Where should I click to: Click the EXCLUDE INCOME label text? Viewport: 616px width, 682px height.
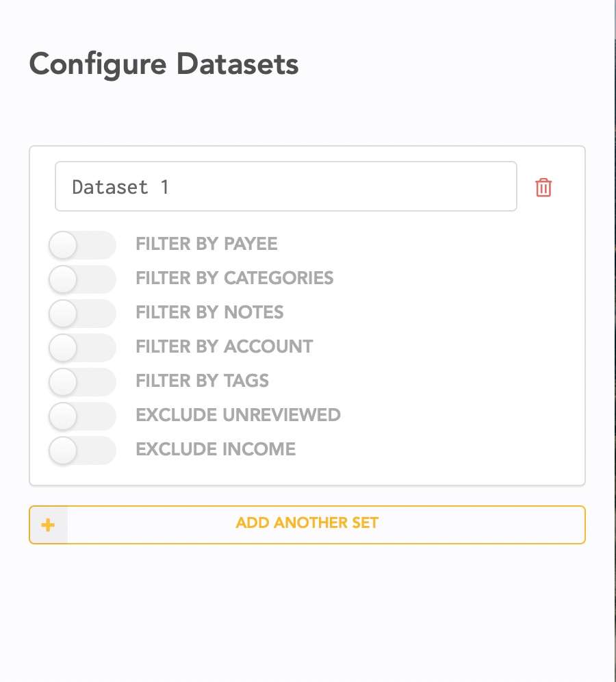(x=216, y=449)
